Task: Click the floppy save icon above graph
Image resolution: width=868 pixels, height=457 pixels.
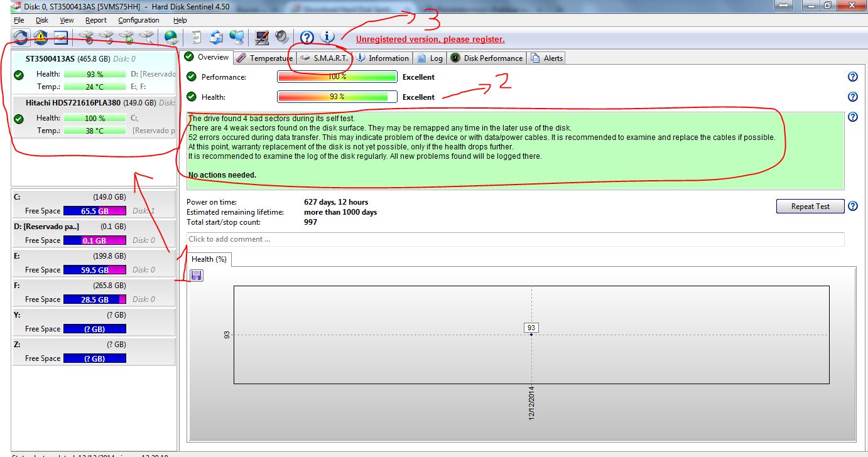Action: point(197,275)
